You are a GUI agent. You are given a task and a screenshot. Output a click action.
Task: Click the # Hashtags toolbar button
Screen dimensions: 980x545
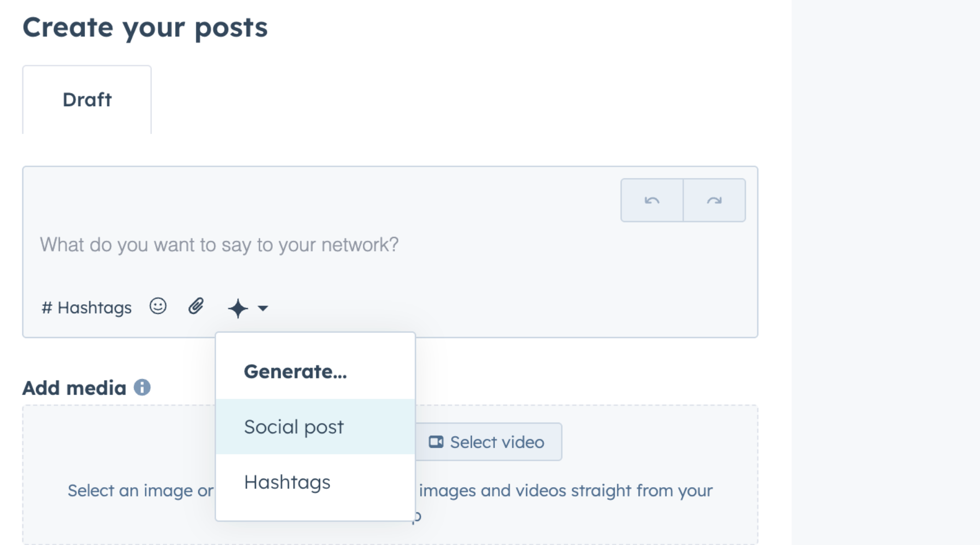pos(87,308)
